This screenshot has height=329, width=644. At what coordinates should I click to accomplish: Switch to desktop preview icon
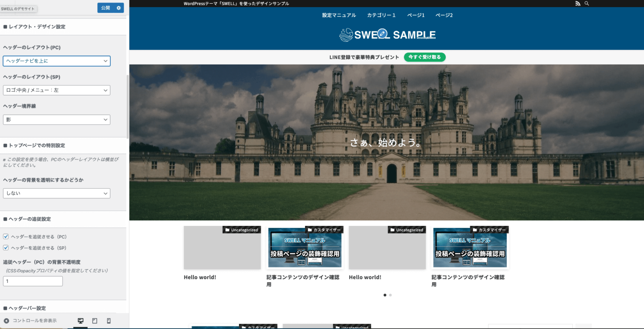tap(80, 321)
